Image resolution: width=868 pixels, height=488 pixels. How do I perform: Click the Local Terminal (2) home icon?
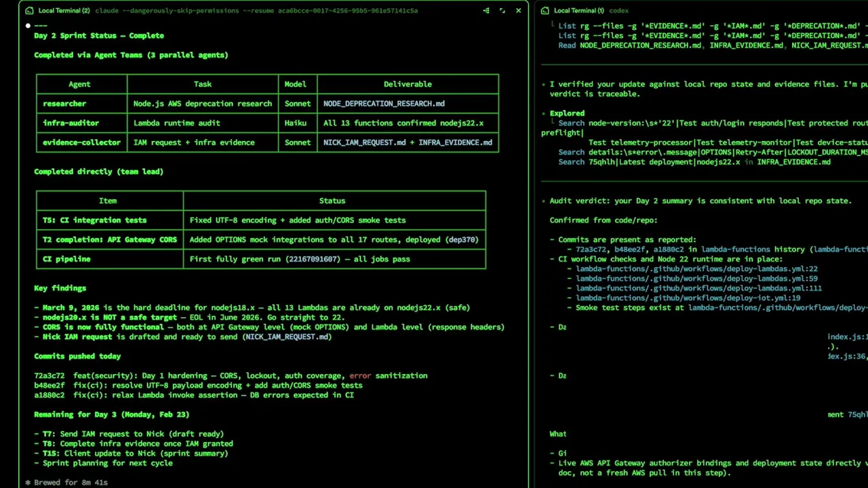click(28, 11)
